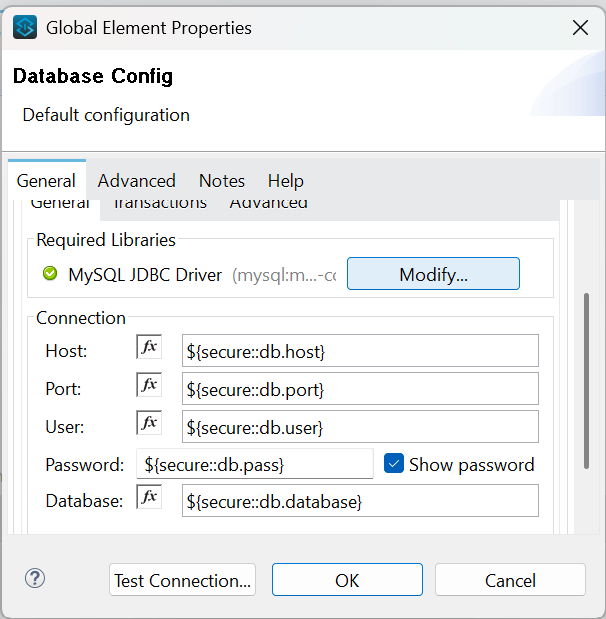Select the Help tab
606x619 pixels.
pos(285,181)
